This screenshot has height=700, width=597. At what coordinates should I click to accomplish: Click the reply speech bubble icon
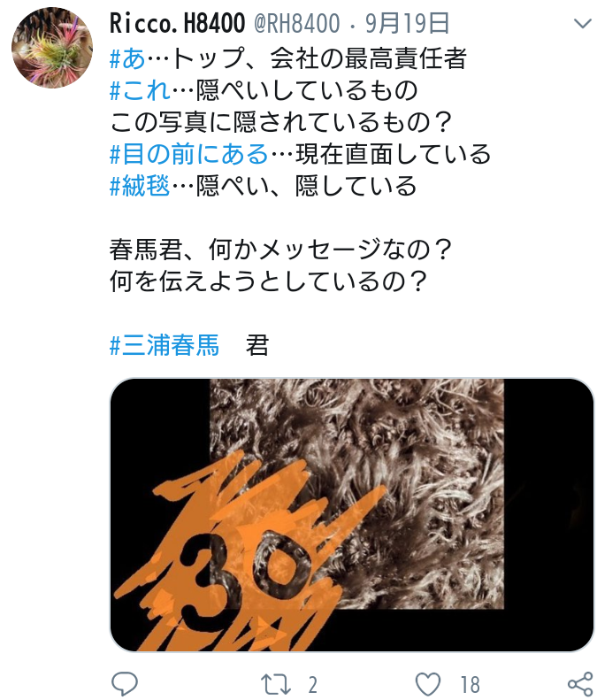click(x=125, y=683)
